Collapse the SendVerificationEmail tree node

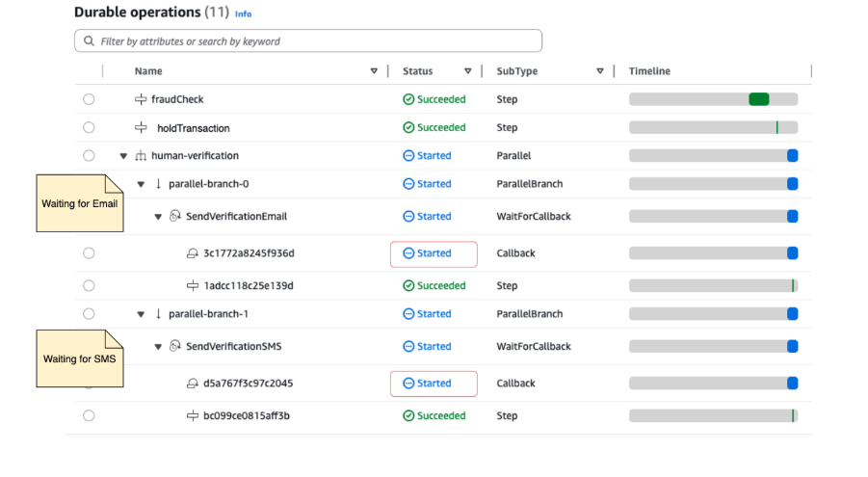pos(158,217)
